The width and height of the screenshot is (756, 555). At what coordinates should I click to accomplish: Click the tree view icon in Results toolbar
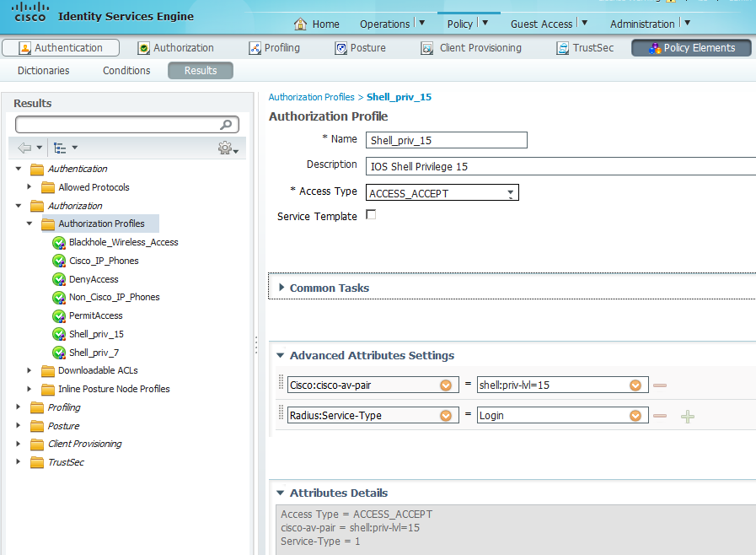[60, 148]
